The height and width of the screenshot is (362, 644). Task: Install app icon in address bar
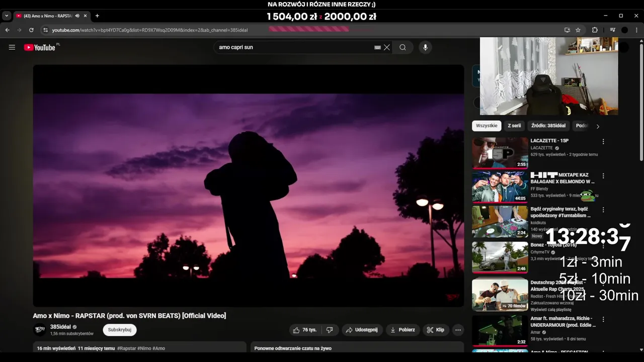[x=567, y=30]
